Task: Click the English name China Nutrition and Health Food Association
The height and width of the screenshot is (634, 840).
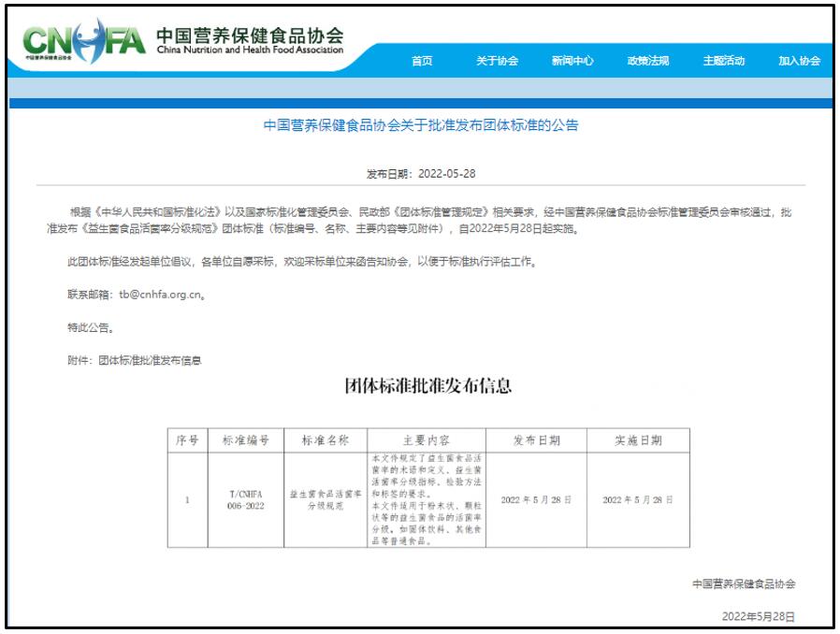Action: (250, 50)
